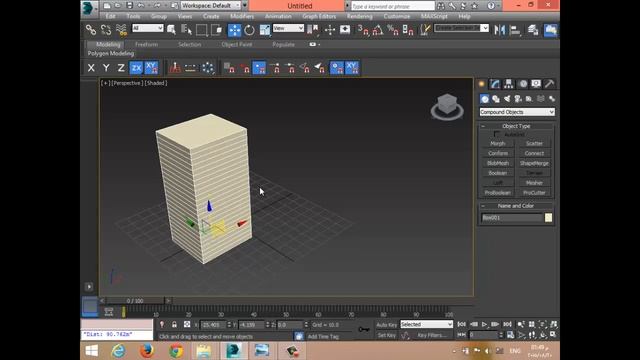Click the Align tool icon
The height and width of the screenshot is (360, 640).
(x=515, y=30)
